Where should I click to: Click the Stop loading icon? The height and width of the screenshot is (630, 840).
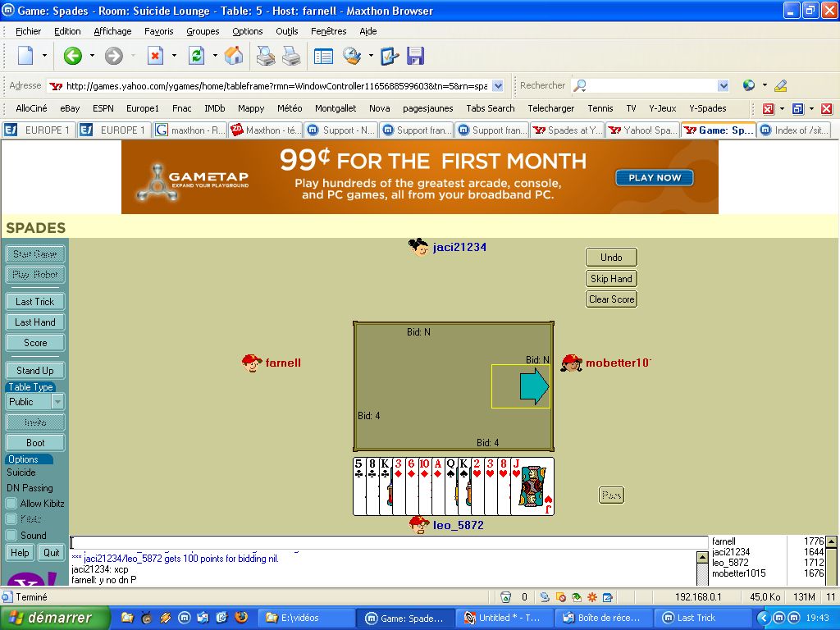coord(155,56)
